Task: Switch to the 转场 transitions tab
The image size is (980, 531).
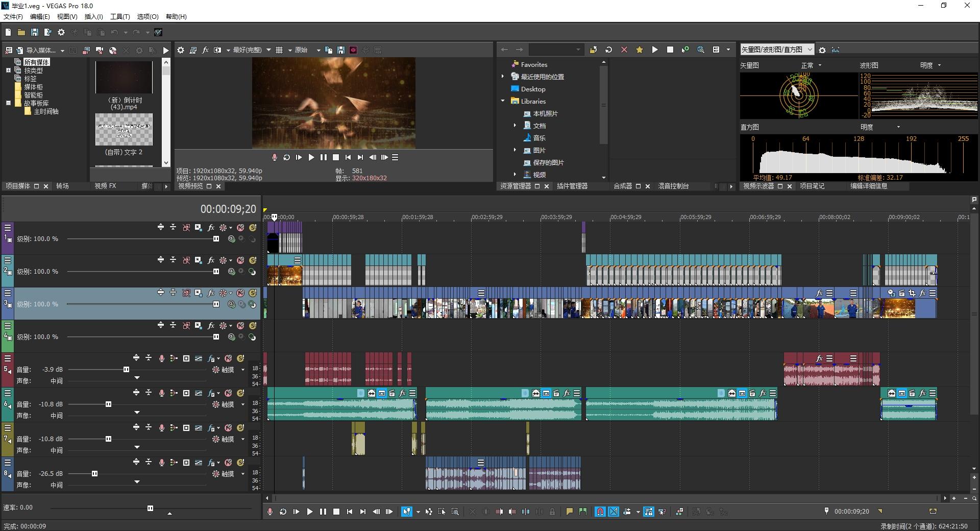Action: click(62, 186)
